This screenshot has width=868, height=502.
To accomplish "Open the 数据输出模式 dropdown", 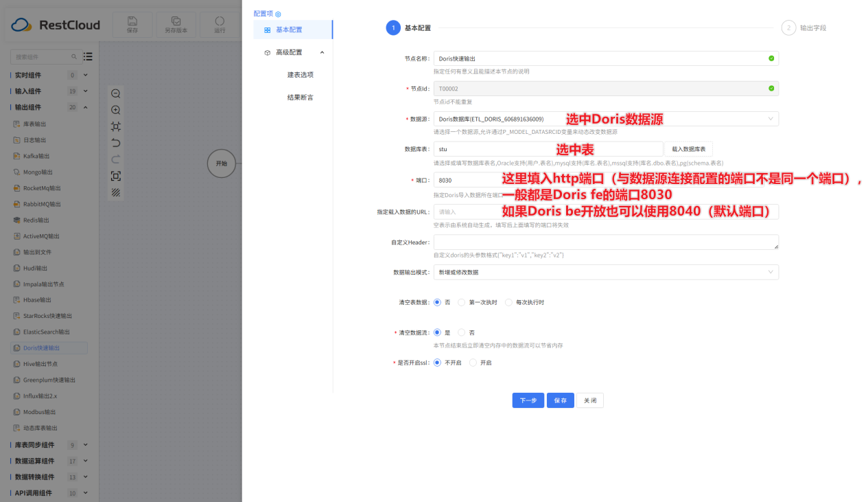I will (605, 272).
